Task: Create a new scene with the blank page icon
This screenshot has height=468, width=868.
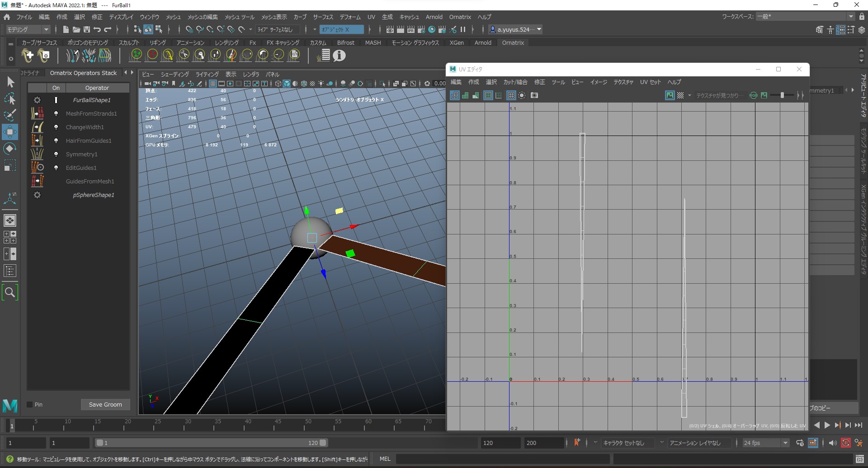Action: (66, 29)
